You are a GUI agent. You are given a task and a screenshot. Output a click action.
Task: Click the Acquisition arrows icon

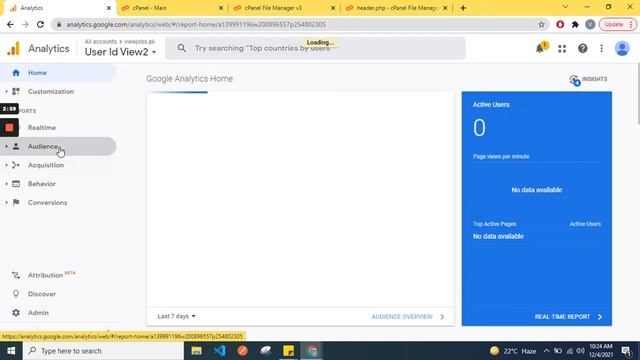click(x=16, y=165)
